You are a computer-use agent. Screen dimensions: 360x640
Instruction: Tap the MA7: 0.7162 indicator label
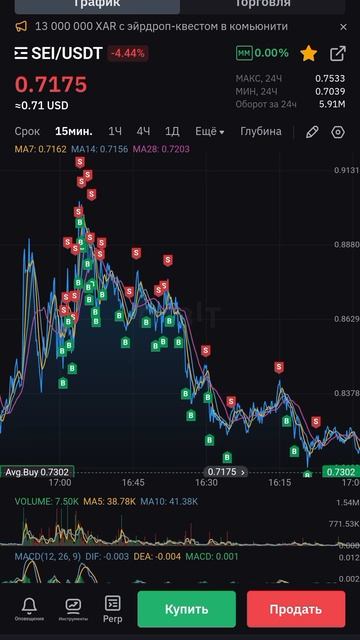pos(40,149)
